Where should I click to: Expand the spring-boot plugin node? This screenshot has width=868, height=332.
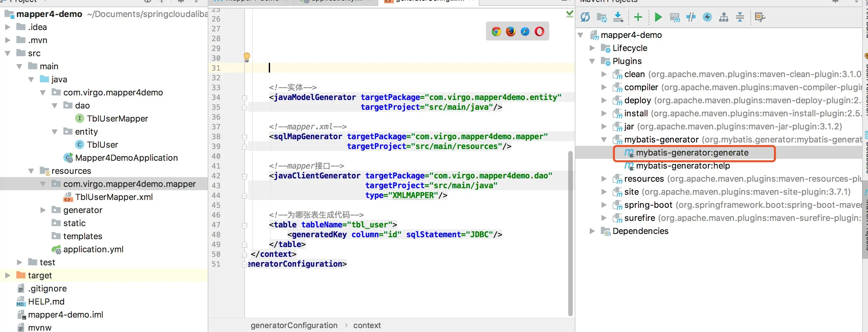604,205
